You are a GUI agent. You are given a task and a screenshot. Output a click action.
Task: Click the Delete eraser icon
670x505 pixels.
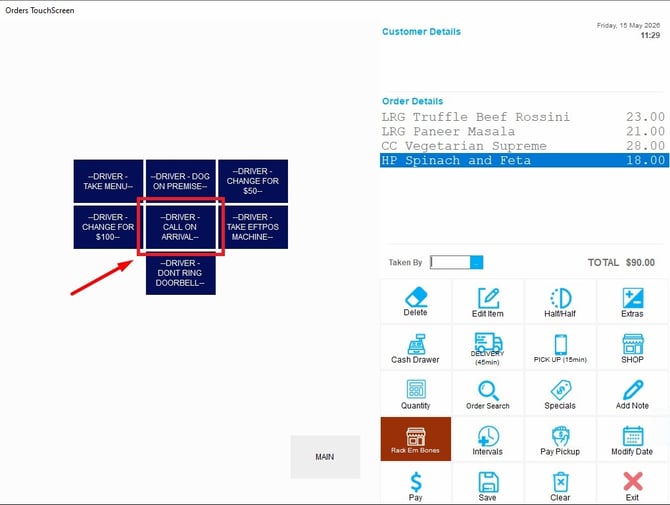416,297
